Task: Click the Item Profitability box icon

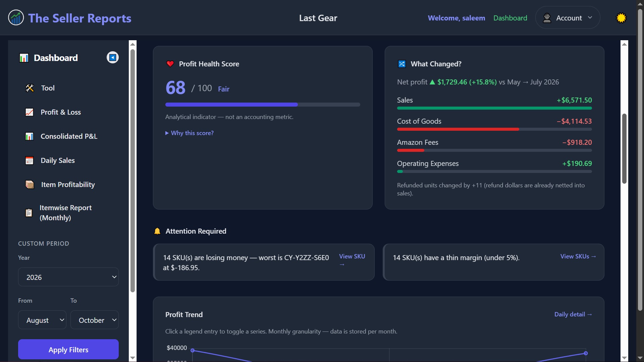Action: tap(30, 185)
